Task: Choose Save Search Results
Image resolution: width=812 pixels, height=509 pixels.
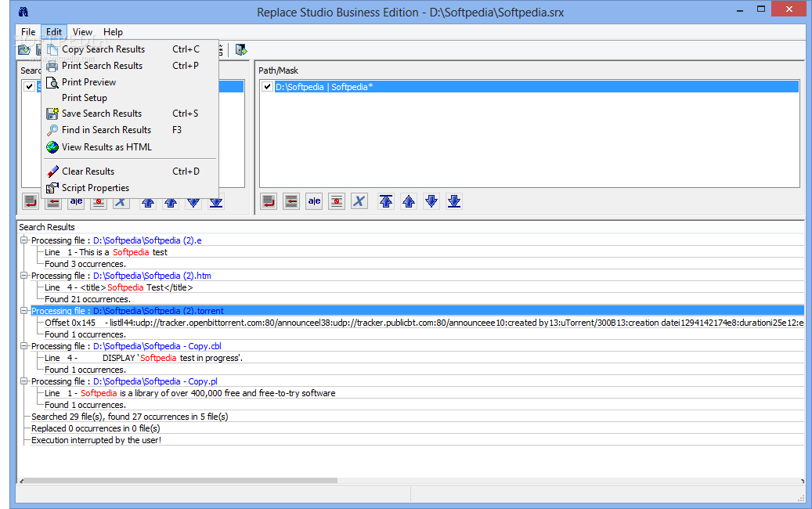Action: pos(130,114)
